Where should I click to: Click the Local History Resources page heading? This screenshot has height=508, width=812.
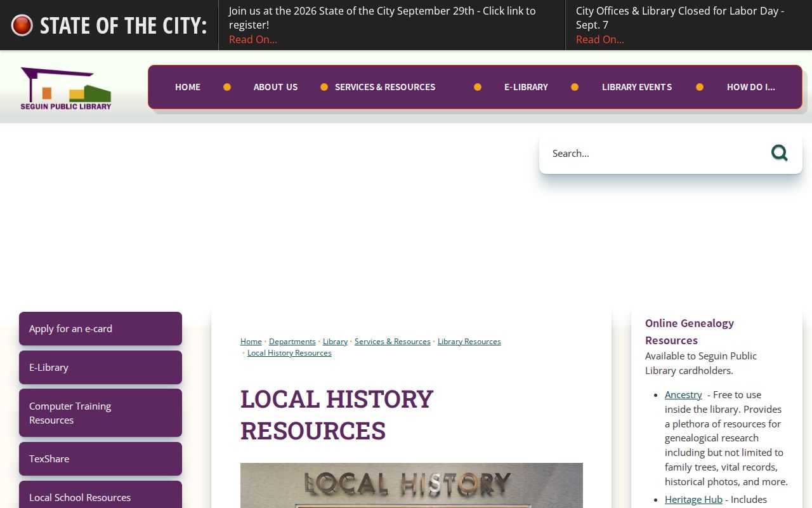[337, 415]
